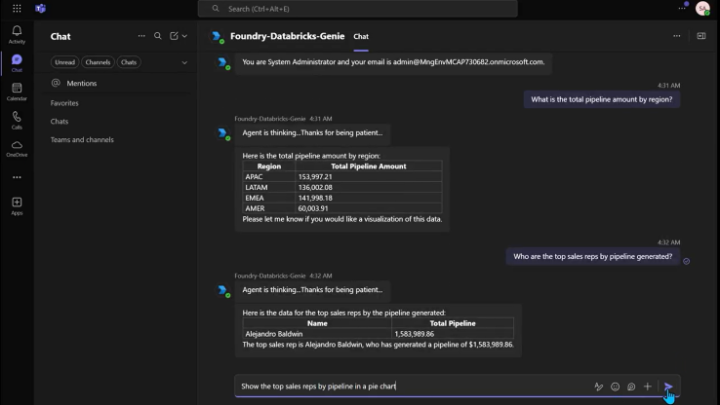Open Teams and channels section
The width and height of the screenshot is (720, 405).
pyautogui.click(x=82, y=140)
